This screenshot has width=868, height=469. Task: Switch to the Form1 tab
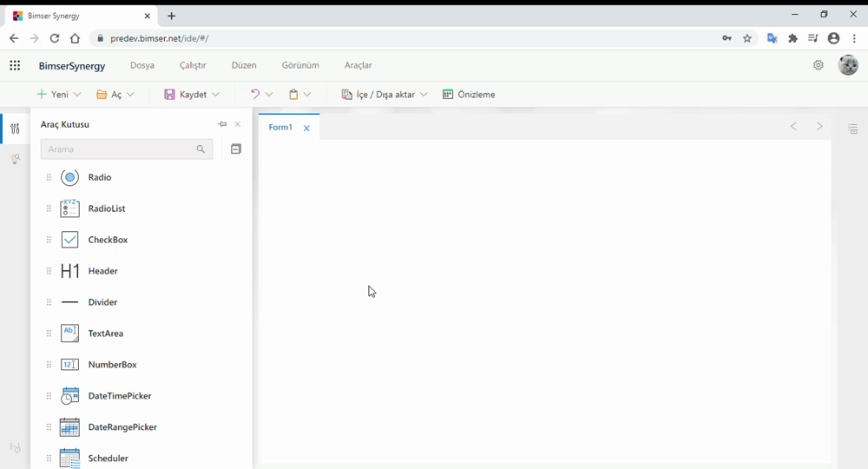coord(280,128)
